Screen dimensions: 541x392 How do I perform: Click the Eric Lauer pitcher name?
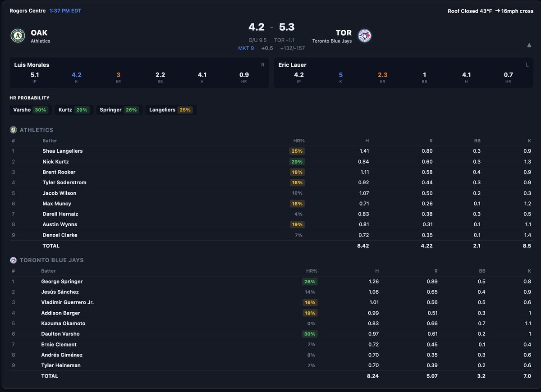293,65
